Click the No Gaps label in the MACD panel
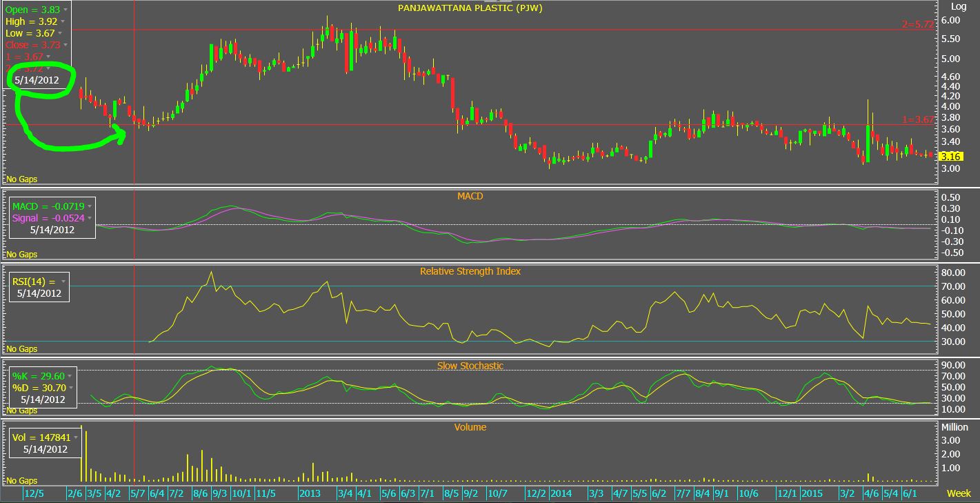 (x=22, y=255)
